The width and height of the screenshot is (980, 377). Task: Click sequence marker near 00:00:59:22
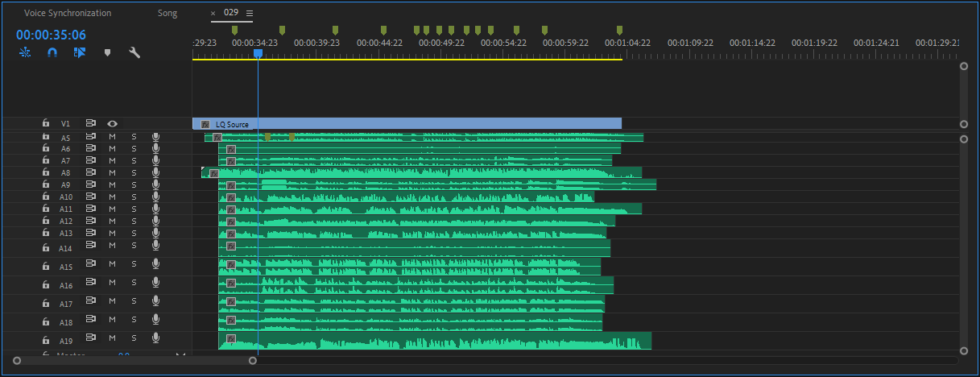[544, 31]
